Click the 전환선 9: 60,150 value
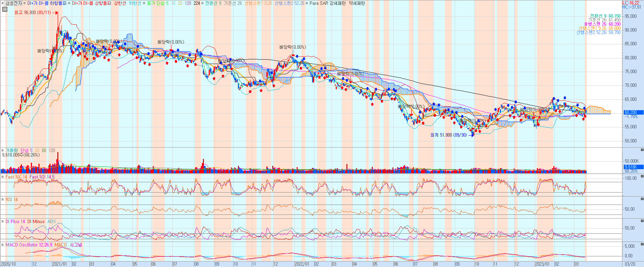 (605, 16)
